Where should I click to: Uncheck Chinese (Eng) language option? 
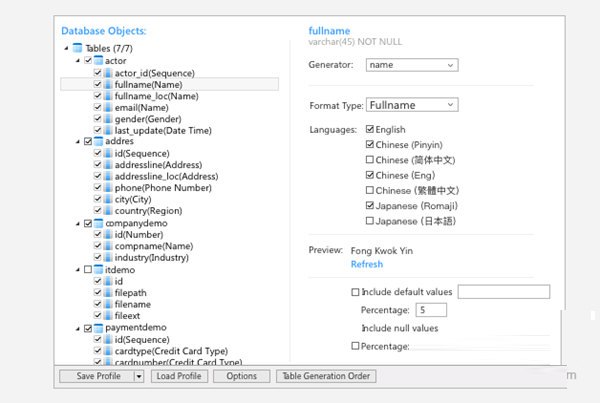pos(370,175)
